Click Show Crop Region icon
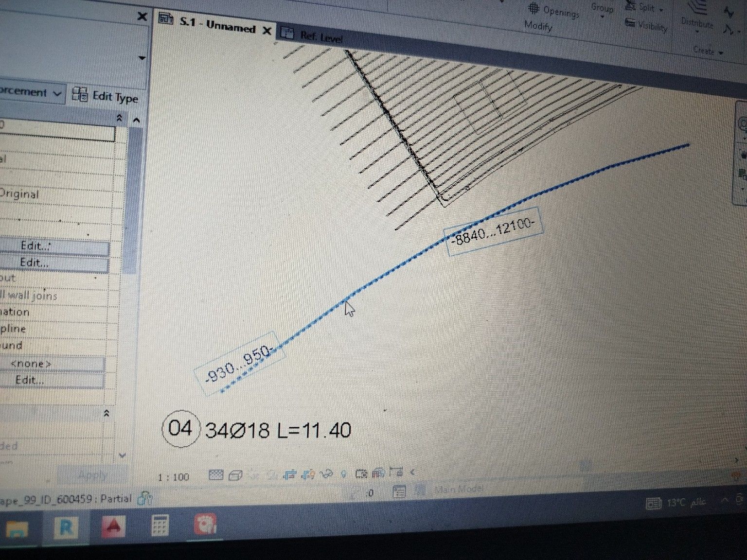747x560 pixels. click(308, 473)
